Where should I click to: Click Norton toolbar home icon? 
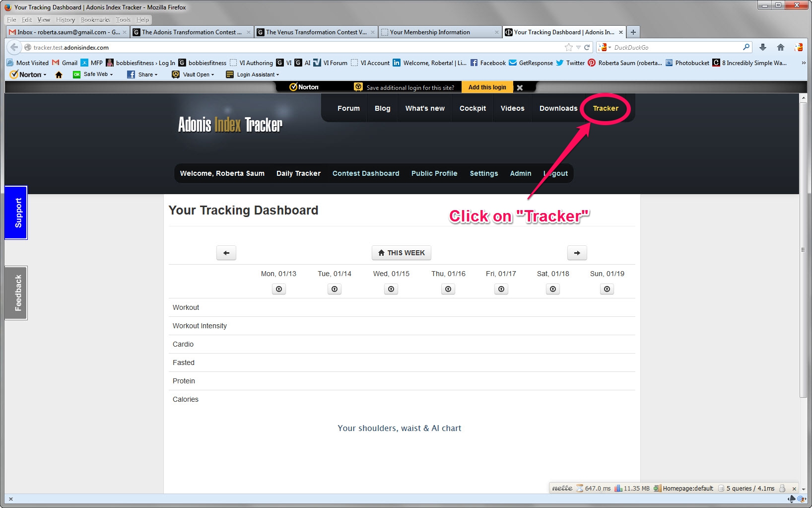59,74
